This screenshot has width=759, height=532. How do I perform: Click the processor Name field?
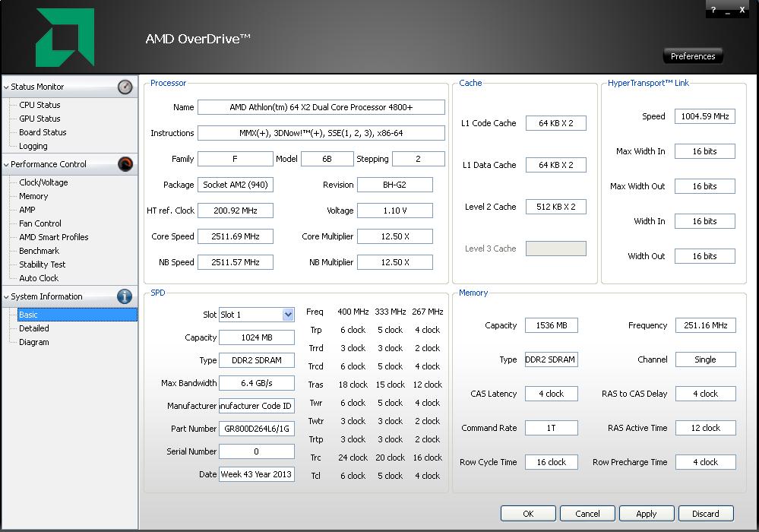pos(321,107)
